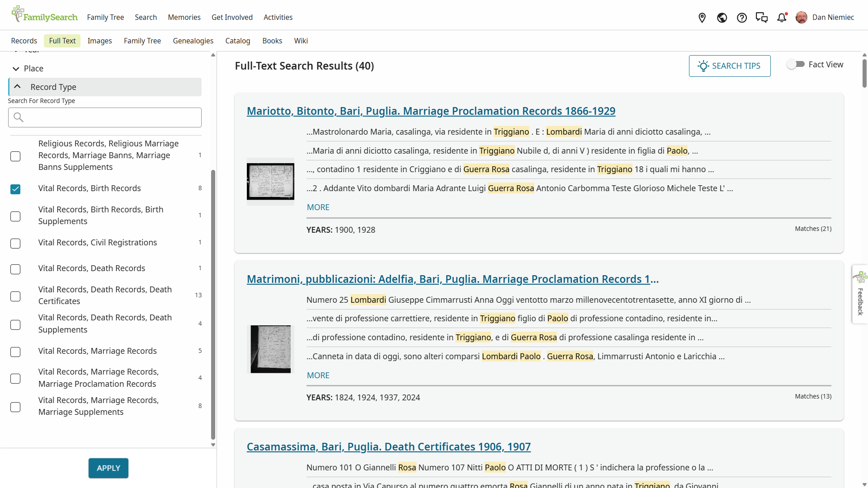This screenshot has width=868, height=488.
Task: Open the chat messages icon
Action: [762, 18]
